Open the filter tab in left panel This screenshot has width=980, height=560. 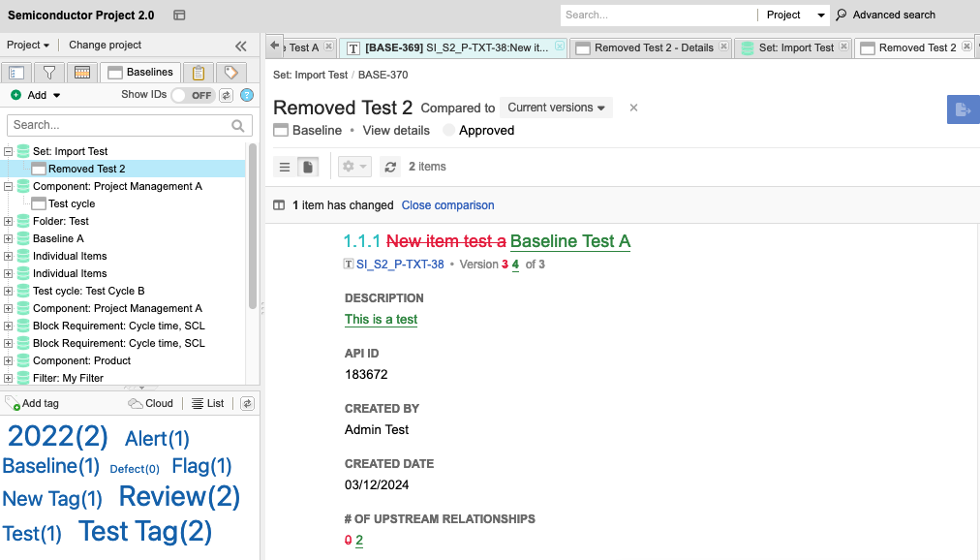coord(49,73)
